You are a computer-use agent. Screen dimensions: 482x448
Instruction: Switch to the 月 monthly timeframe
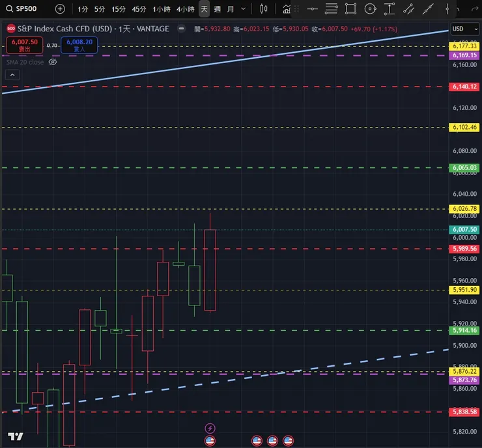tap(231, 9)
